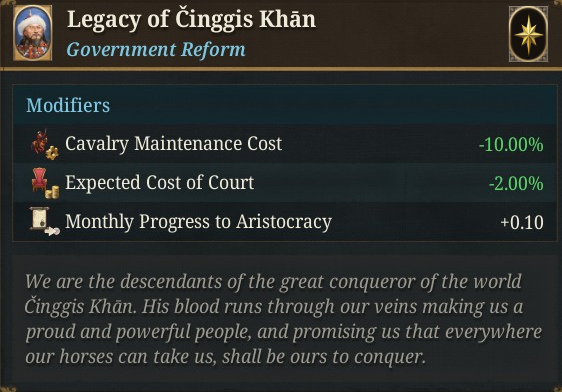Select the Expected Cost of Court label

[159, 182]
